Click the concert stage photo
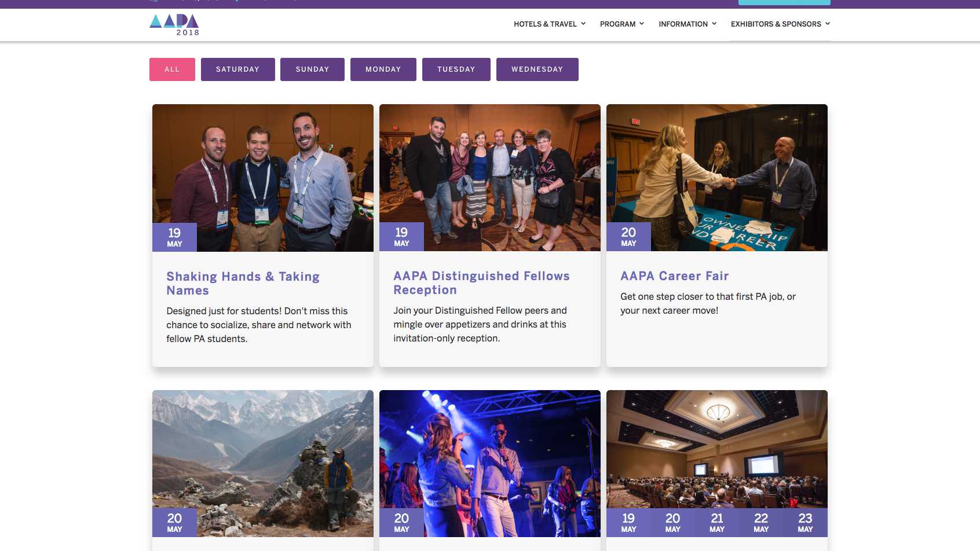Screen dimensions: 980x551 click(490, 464)
